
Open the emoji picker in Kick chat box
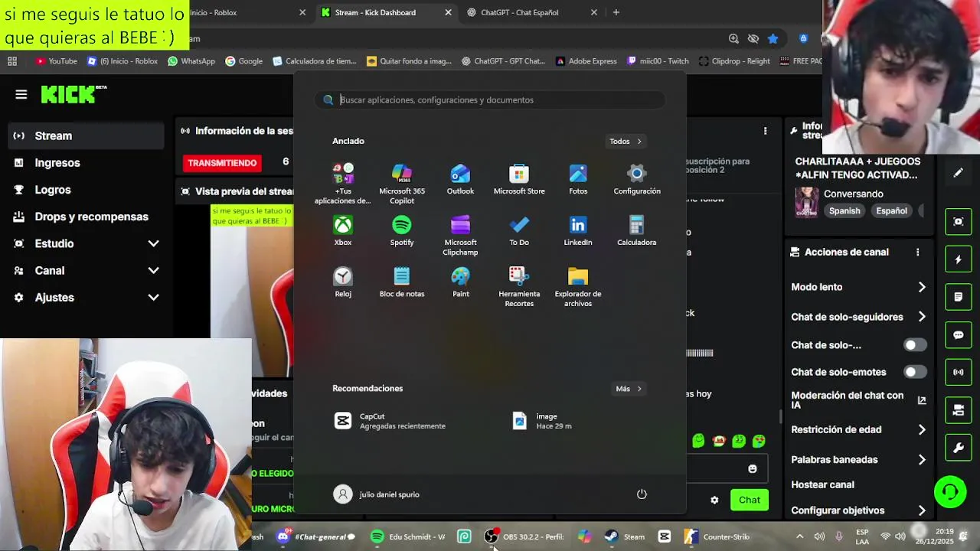point(752,468)
